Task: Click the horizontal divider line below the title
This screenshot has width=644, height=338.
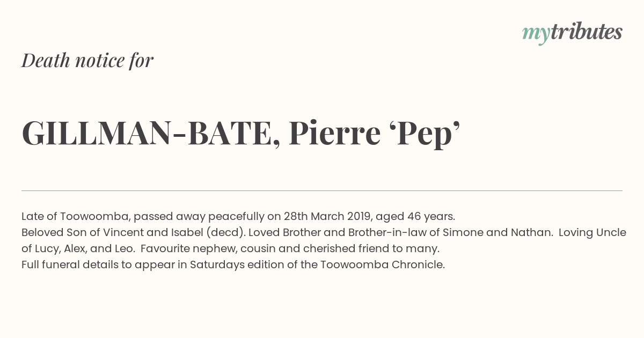Action: [x=322, y=190]
